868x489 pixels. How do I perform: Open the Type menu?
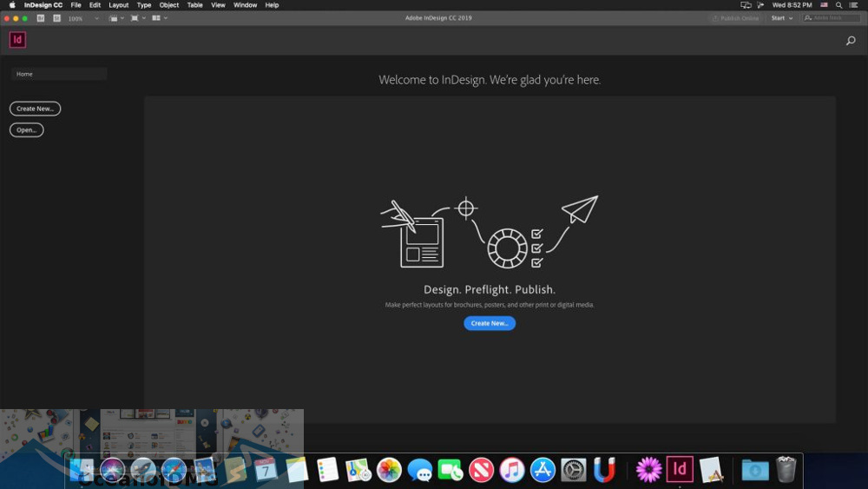tap(144, 5)
